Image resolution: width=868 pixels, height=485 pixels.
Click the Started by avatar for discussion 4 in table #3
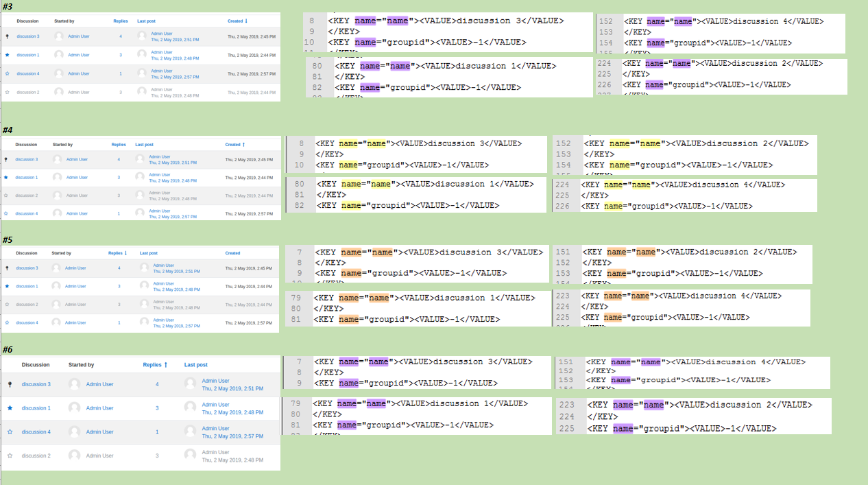pyautogui.click(x=59, y=73)
